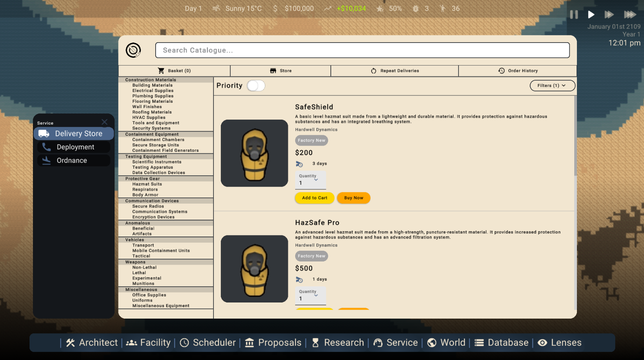Viewport: 644px width, 360px height.
Task: Select Delivery Store in Service panel
Action: pyautogui.click(x=74, y=133)
